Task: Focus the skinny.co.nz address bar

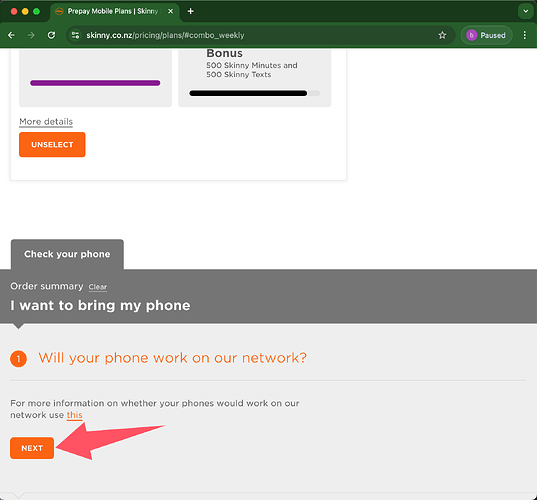Action: pos(253,35)
